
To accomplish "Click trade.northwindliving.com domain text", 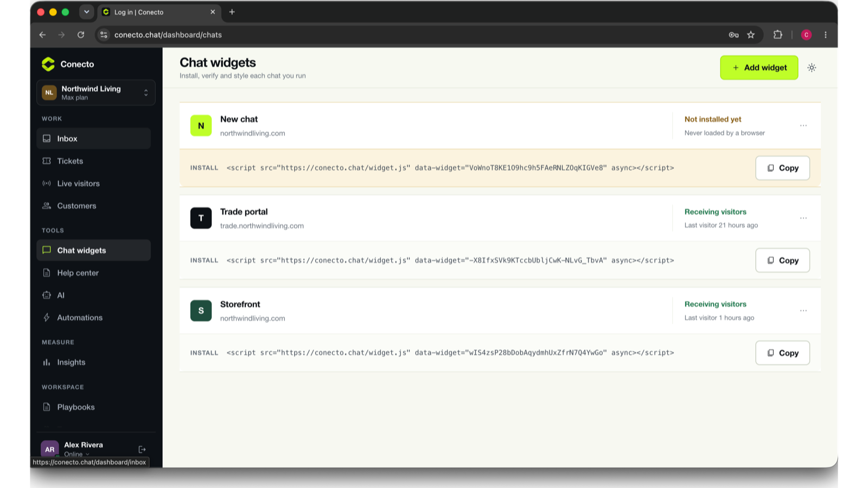I will click(x=262, y=226).
